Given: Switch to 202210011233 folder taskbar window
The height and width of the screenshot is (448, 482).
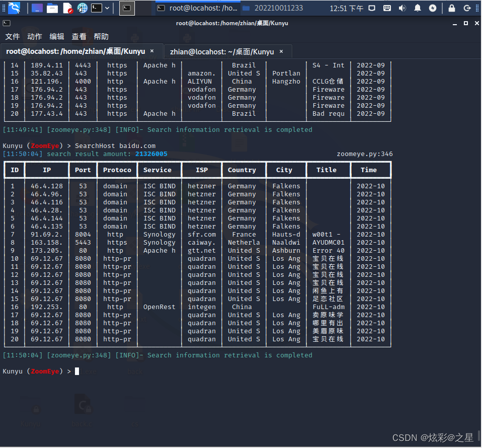Looking at the screenshot, I should tap(272, 8).
